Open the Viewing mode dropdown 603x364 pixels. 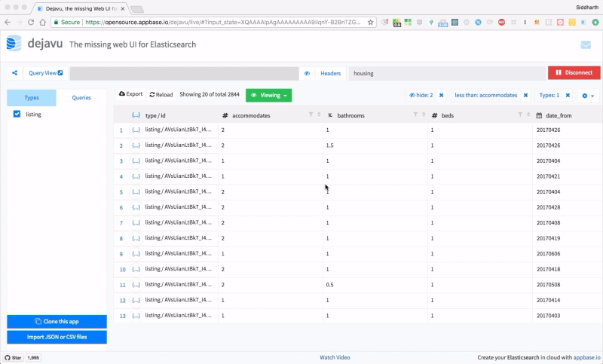click(x=268, y=95)
